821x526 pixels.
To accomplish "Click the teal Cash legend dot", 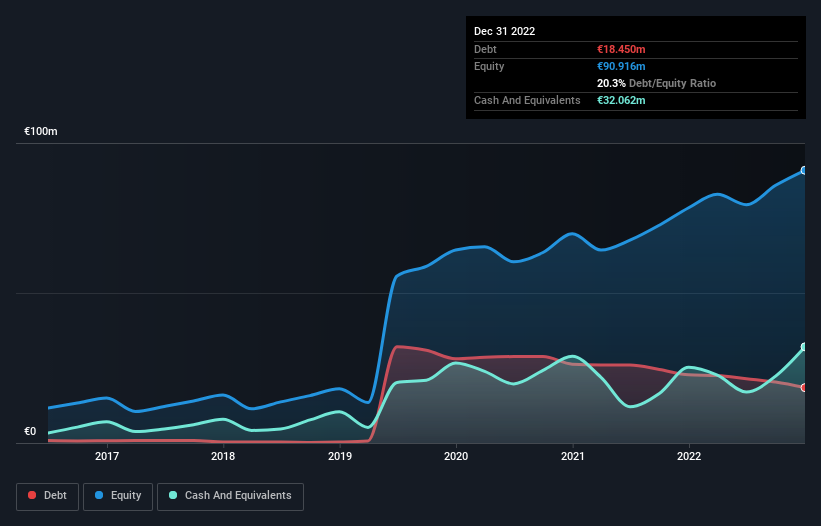I will pos(173,495).
